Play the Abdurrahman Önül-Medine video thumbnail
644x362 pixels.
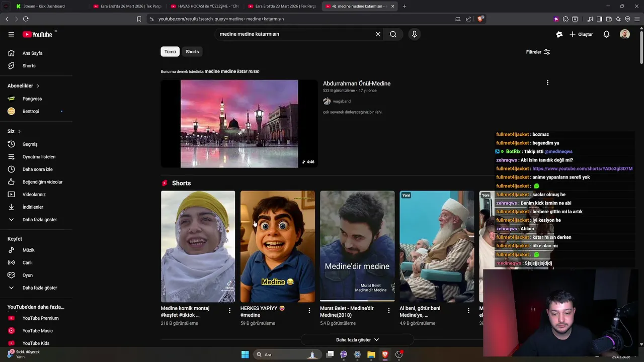point(239,124)
